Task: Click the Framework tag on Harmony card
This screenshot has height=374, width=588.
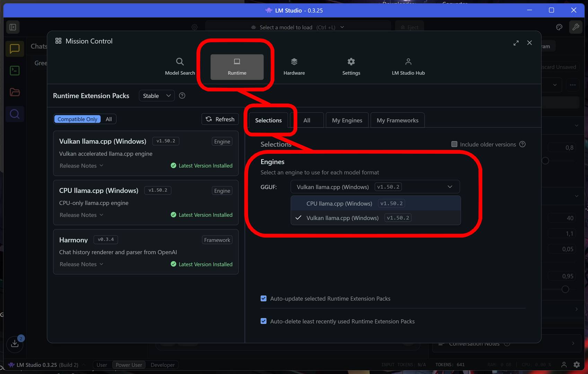Action: point(217,240)
